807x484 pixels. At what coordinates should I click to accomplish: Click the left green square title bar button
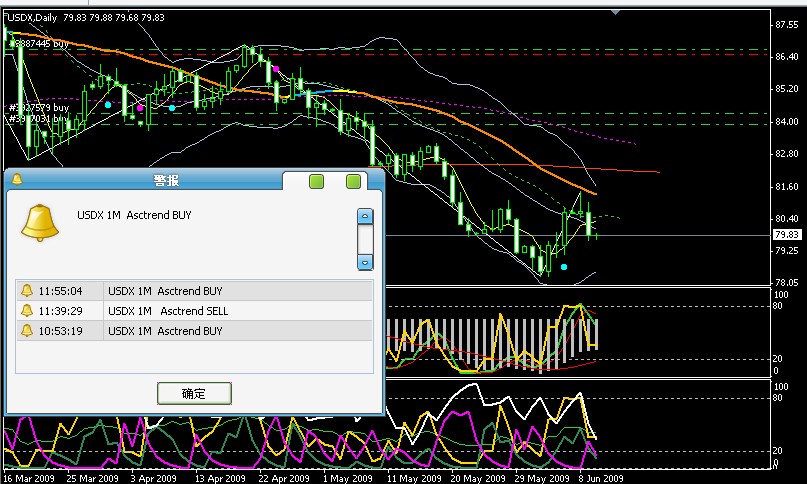[x=316, y=181]
